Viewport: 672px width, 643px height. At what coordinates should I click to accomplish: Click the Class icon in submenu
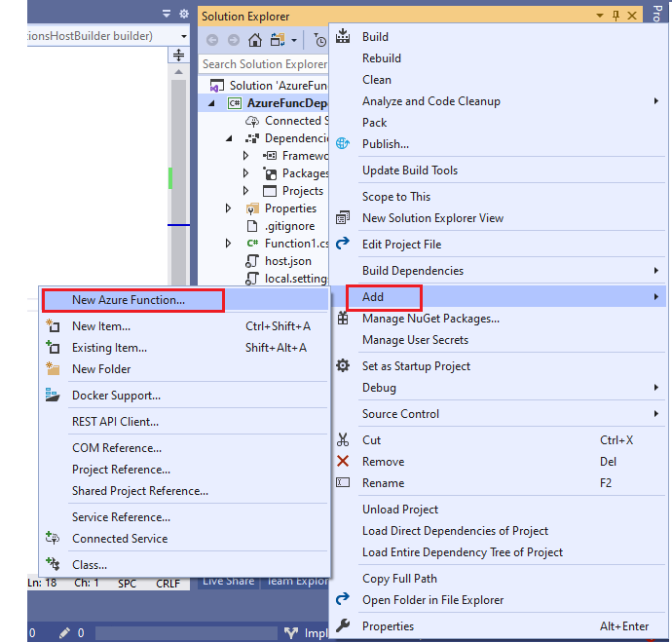tap(53, 564)
